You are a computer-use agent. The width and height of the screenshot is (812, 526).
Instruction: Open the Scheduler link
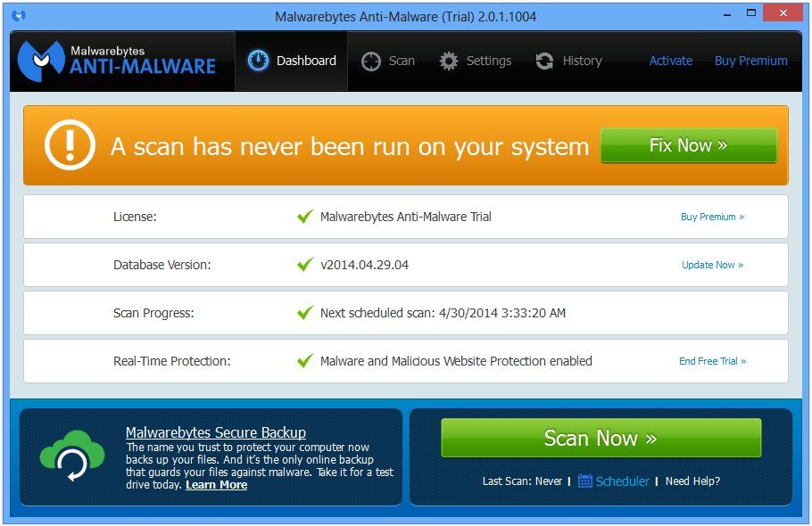tap(622, 481)
